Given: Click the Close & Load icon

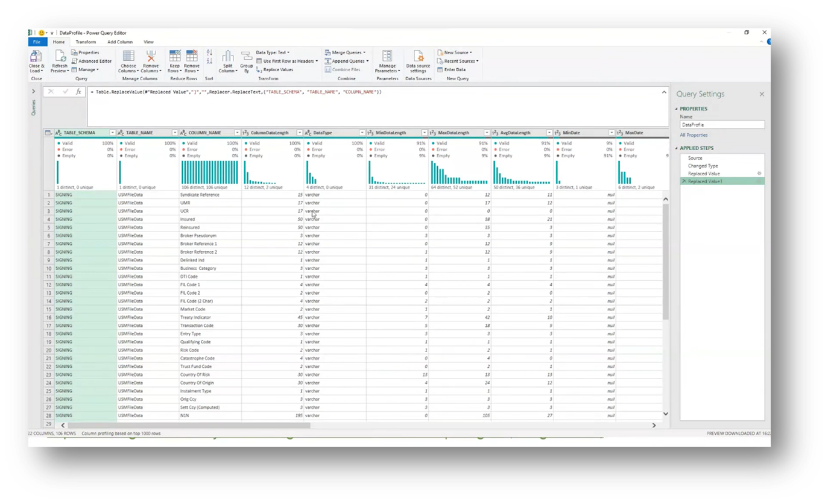Looking at the screenshot, I should [36, 56].
